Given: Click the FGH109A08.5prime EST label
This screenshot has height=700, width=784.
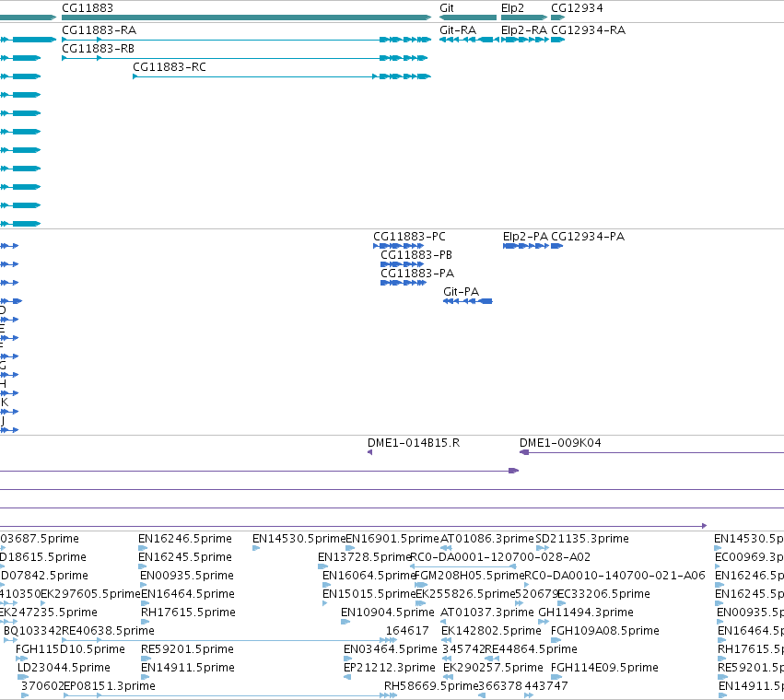Looking at the screenshot, I should pos(605,631).
